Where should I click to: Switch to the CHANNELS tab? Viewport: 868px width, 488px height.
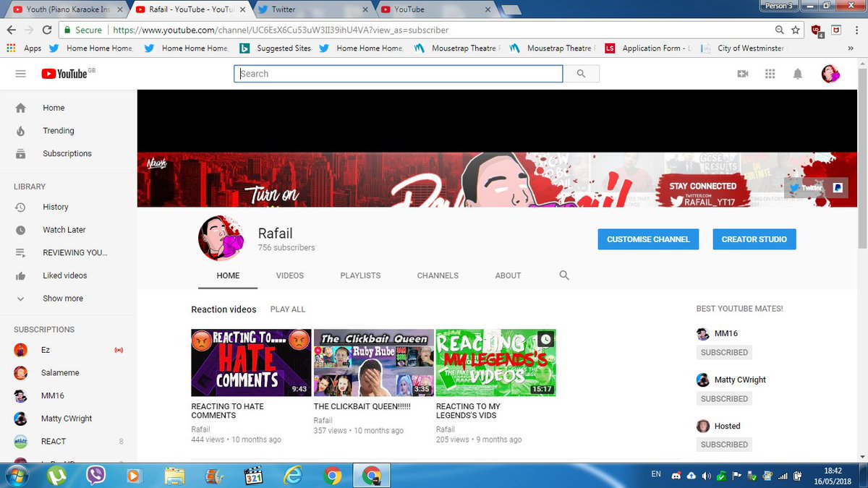(438, 275)
